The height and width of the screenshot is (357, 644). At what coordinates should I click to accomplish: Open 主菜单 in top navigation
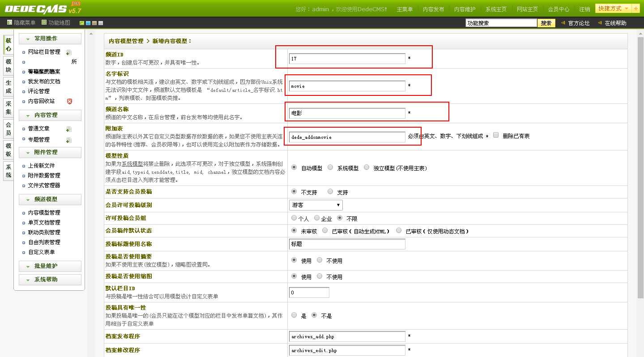405,9
